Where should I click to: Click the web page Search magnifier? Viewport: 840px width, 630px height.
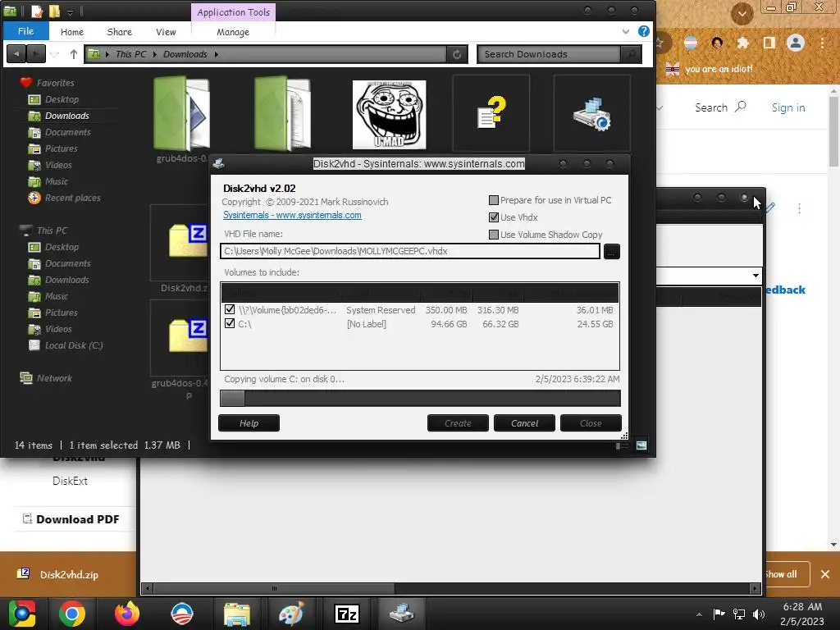click(741, 107)
